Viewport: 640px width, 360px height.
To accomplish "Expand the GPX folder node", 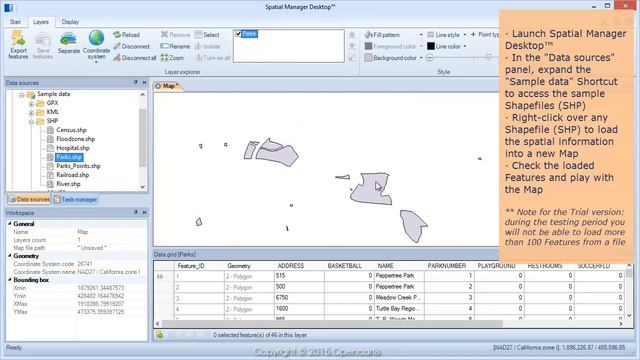I will [x=31, y=104].
